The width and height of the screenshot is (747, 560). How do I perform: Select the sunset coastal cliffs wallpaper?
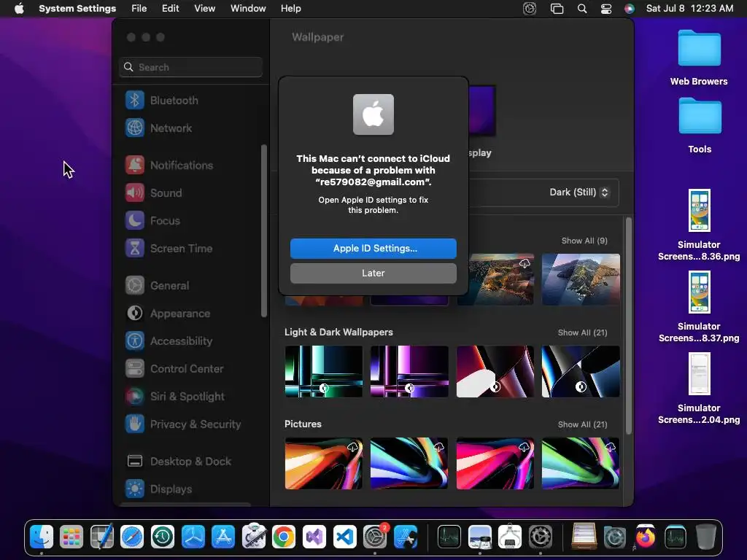click(x=500, y=279)
